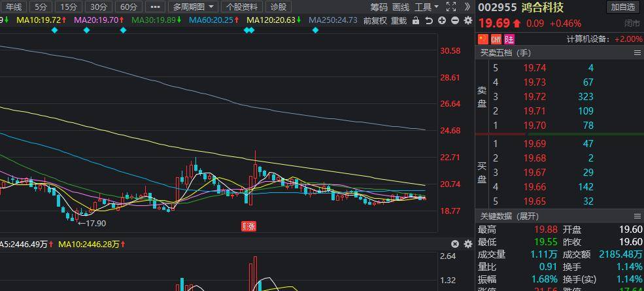This screenshot has height=291, width=644.
Task: Click the undo arrow icon above chart
Action: [x=428, y=20]
